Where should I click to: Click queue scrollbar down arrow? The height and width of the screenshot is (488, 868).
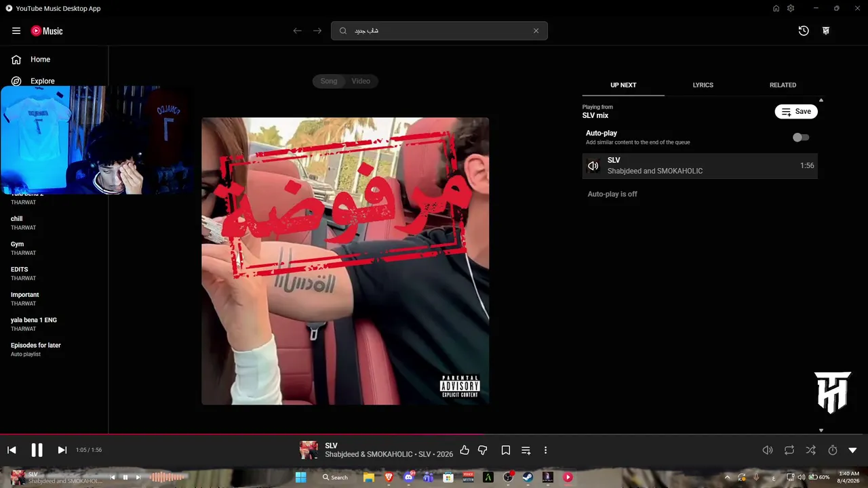click(821, 430)
